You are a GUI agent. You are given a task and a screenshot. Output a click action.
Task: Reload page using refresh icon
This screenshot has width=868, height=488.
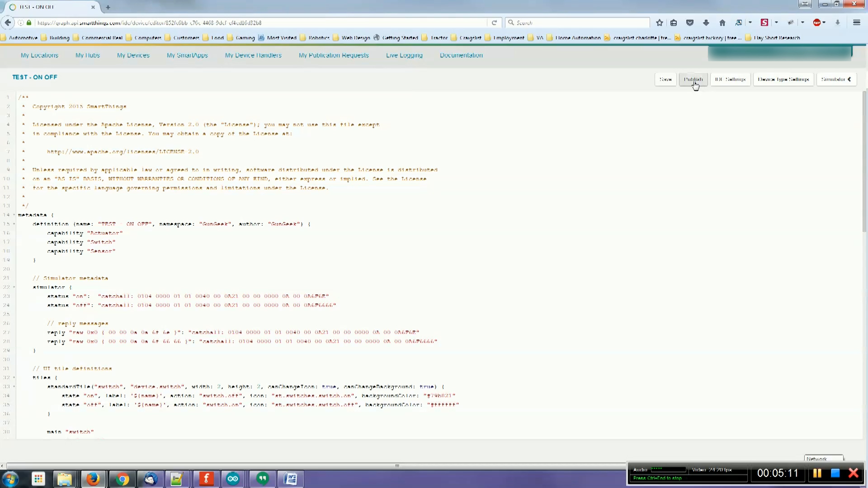(494, 23)
